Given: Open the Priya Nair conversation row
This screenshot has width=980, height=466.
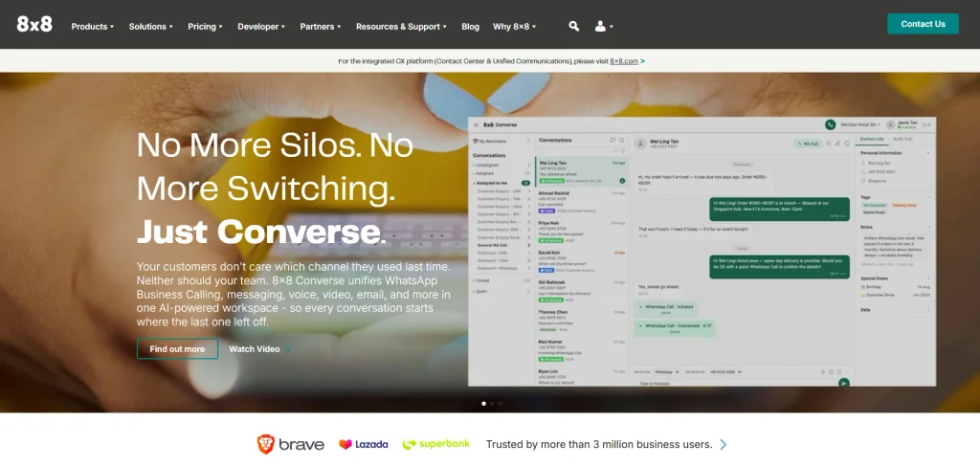Looking at the screenshot, I should point(581,232).
